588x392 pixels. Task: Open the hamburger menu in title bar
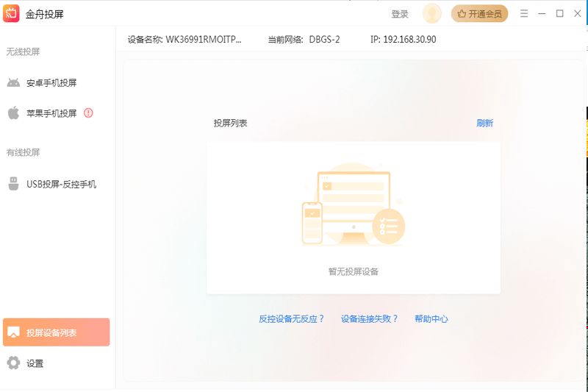524,13
